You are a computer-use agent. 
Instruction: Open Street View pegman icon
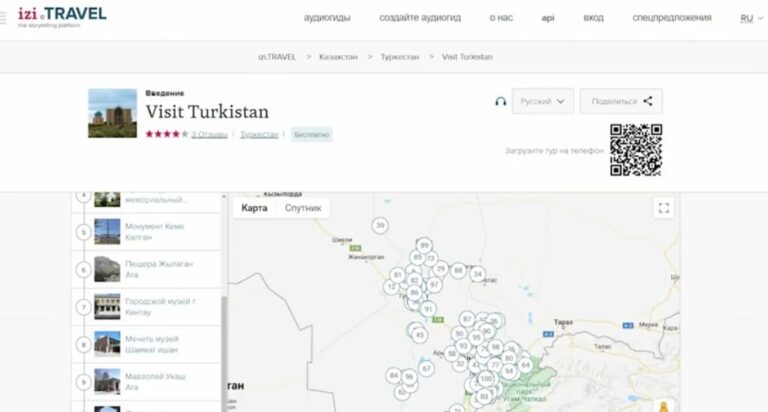pos(664,406)
